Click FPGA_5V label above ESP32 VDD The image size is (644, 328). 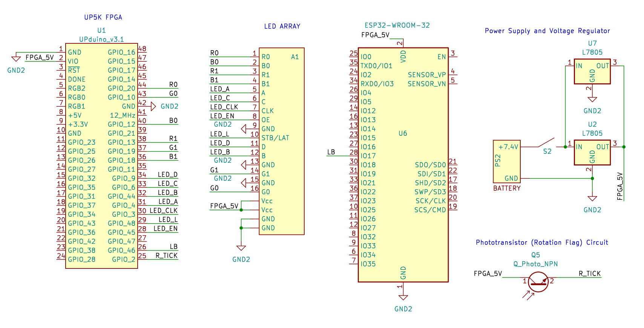click(x=375, y=35)
